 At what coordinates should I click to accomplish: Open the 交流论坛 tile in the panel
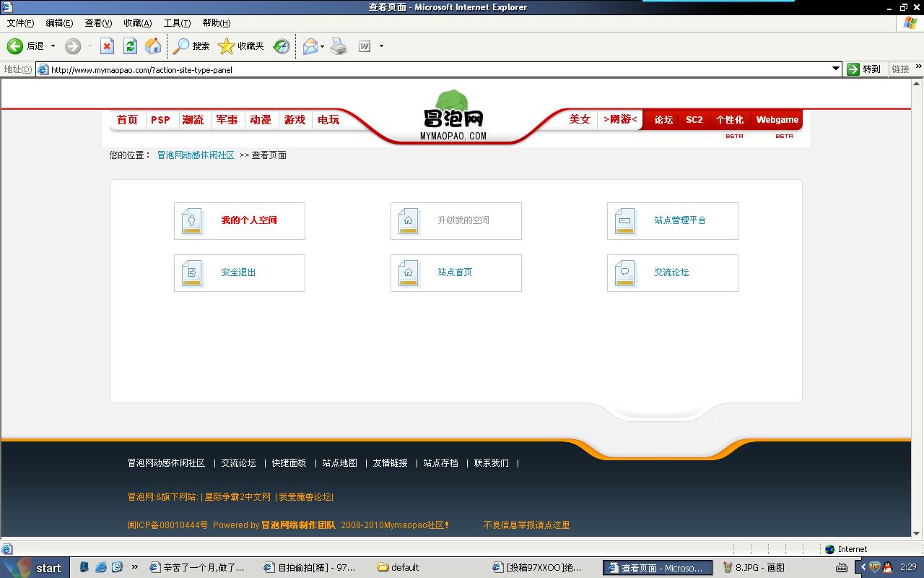pos(673,273)
